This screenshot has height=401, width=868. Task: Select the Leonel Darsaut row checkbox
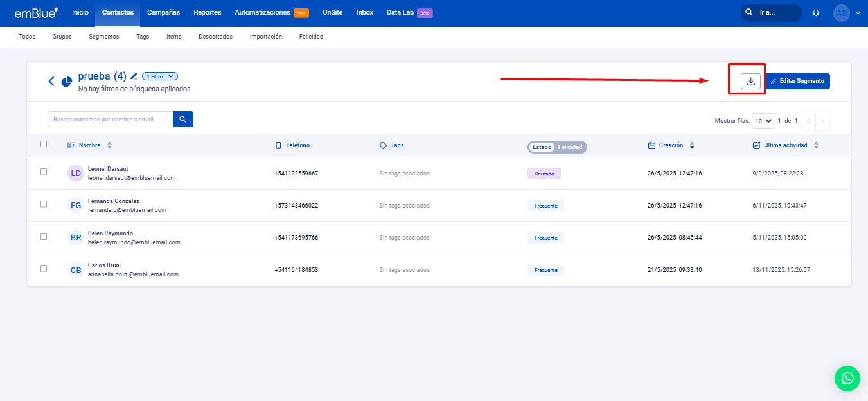click(44, 172)
